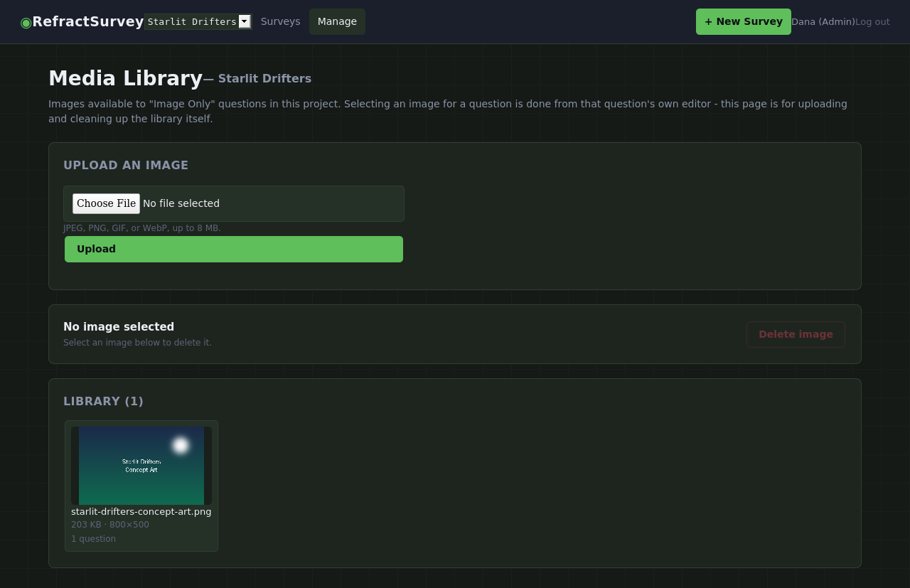Click the project selector dropdown arrow

(x=245, y=21)
